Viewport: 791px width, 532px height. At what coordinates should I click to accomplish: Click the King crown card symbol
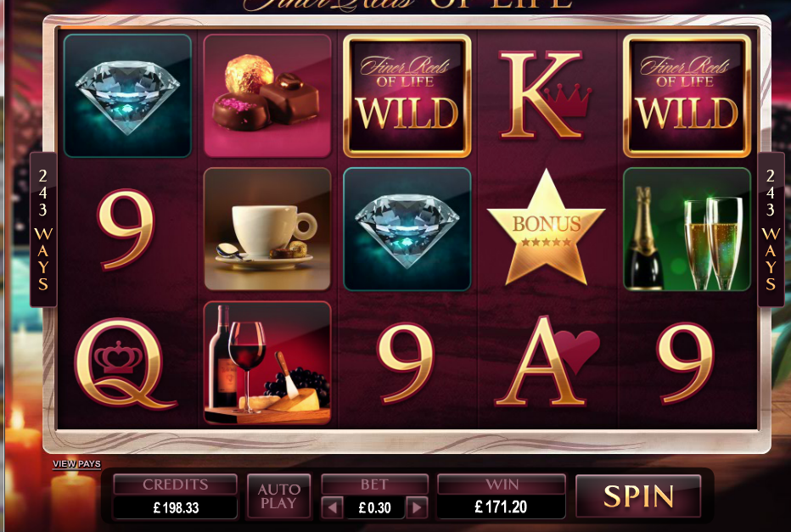(x=545, y=95)
